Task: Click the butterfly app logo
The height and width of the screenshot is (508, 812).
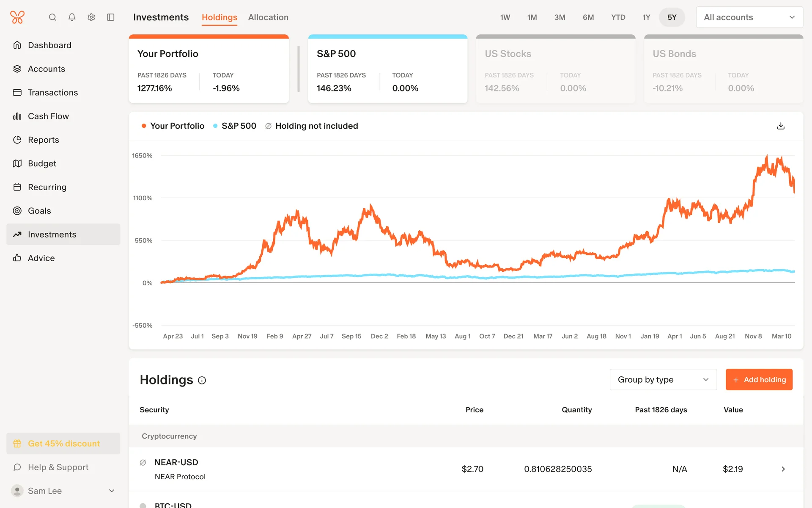Action: click(17, 17)
